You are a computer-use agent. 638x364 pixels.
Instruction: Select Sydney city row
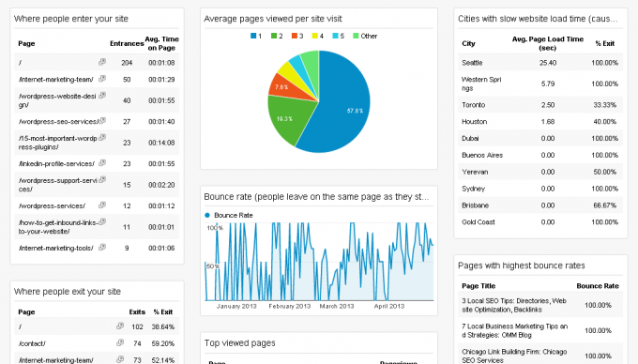point(539,189)
